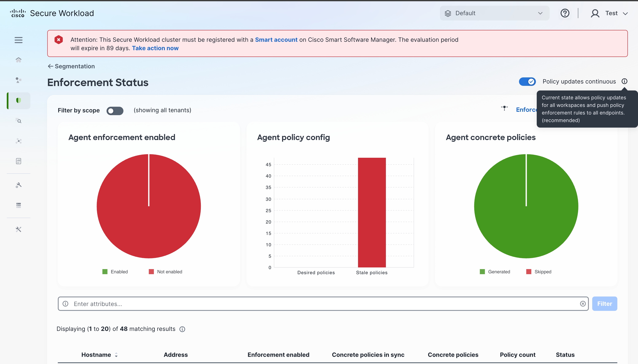This screenshot has width=638, height=364.
Task: Sort table by Hostname column
Action: coord(99,355)
